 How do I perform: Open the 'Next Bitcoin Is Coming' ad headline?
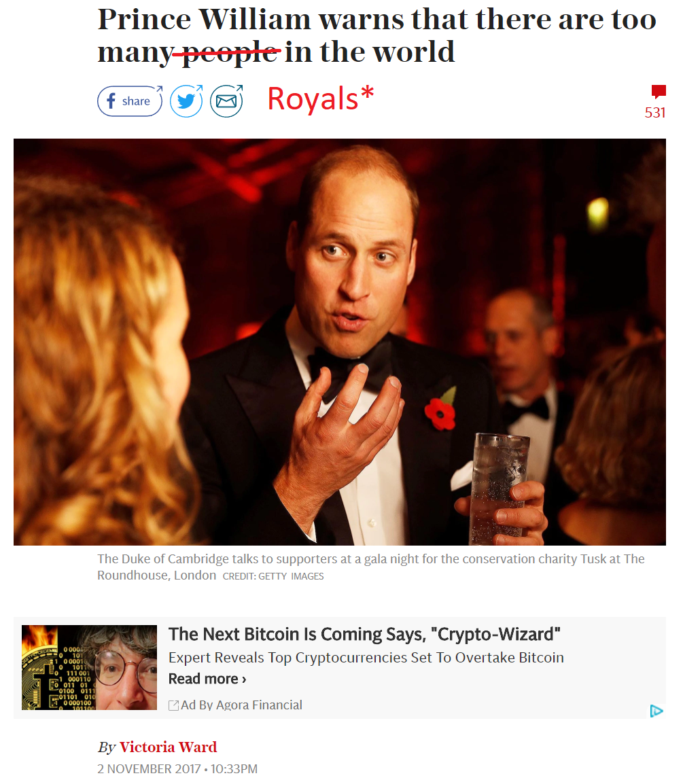(x=364, y=634)
